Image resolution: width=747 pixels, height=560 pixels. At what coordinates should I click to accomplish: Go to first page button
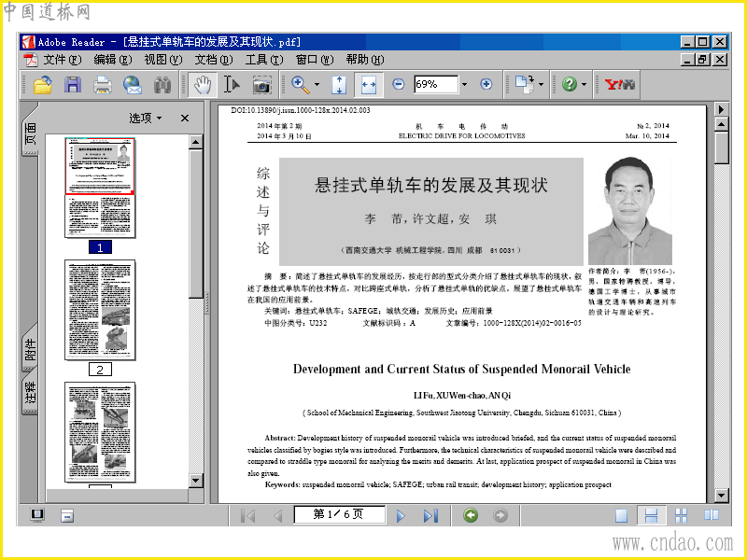pyautogui.click(x=247, y=515)
